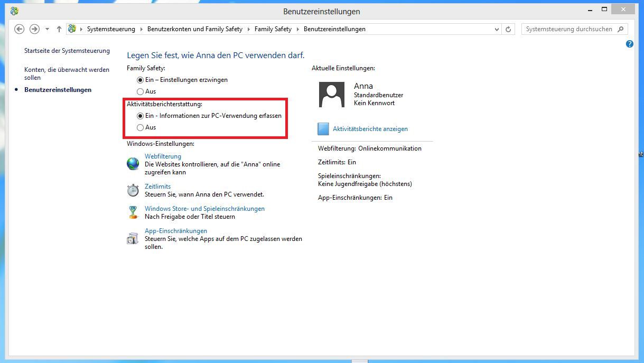Click the Aktivitätsberichte notebook icon
The height and width of the screenshot is (363, 644).
tap(323, 129)
